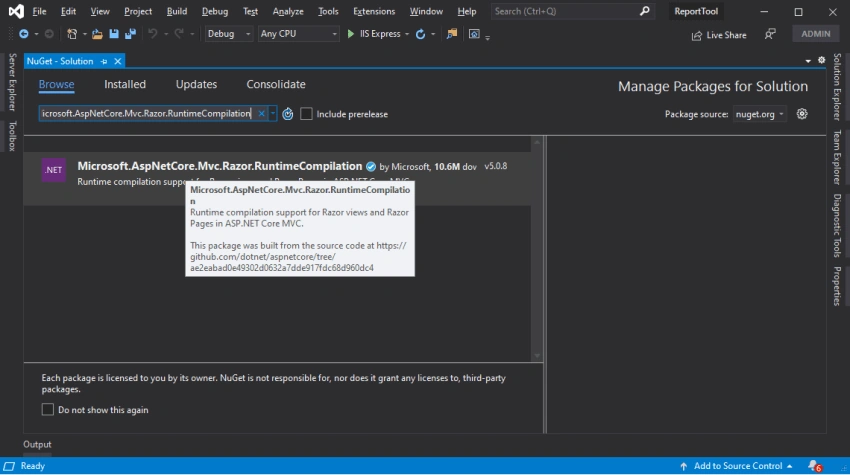This screenshot has width=850, height=475.
Task: Open the Solution Explorer side tab
Action: [837, 87]
